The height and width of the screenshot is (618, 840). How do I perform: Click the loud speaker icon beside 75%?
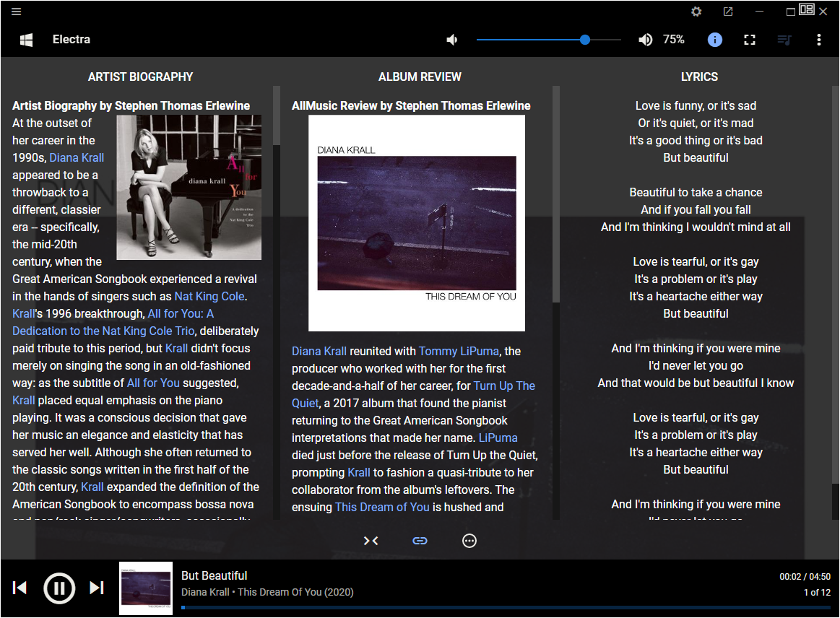point(645,40)
